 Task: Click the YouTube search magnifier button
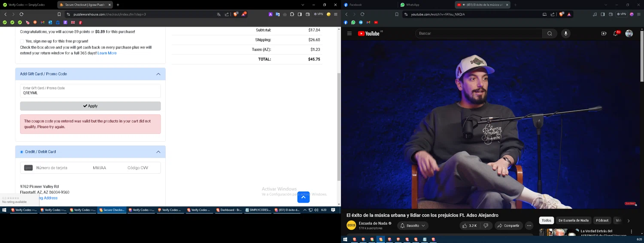pyautogui.click(x=550, y=34)
